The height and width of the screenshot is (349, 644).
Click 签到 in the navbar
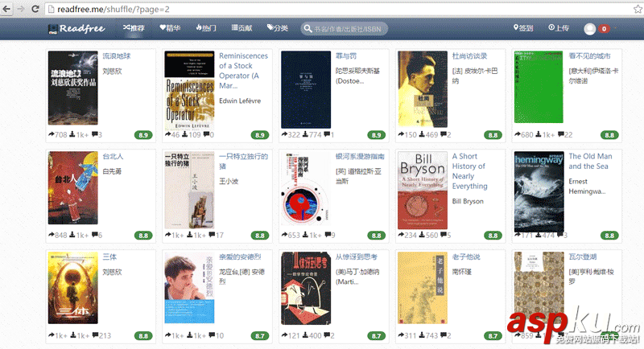pyautogui.click(x=523, y=28)
